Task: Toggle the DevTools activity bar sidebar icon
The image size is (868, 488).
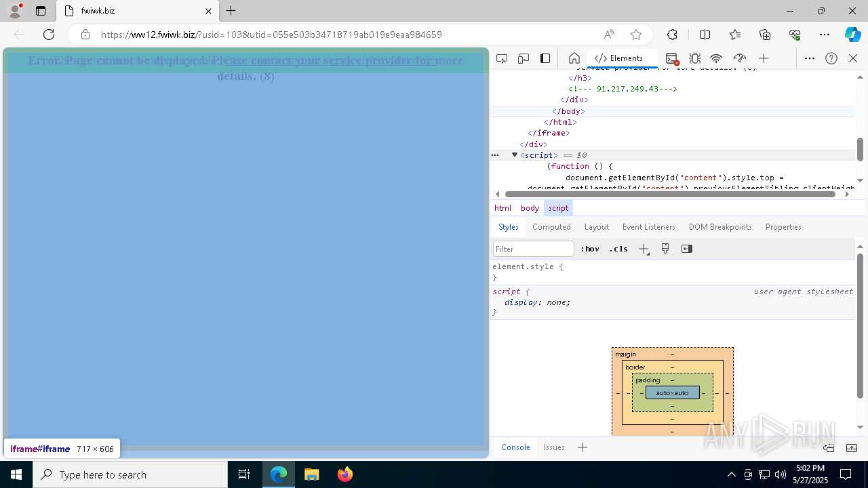Action: 545,58
